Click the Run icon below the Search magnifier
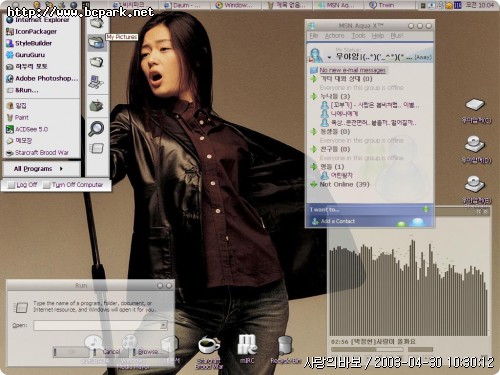This screenshot has height=375, width=500. pyautogui.click(x=96, y=148)
